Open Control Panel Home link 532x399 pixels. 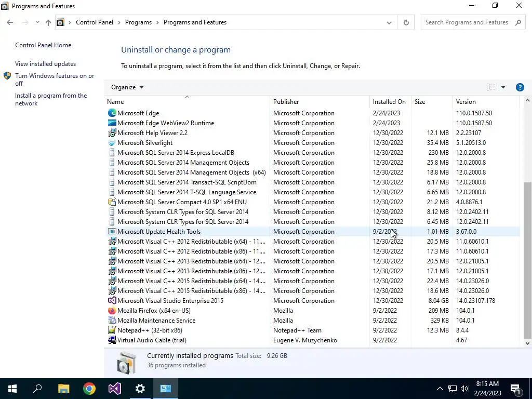click(43, 45)
